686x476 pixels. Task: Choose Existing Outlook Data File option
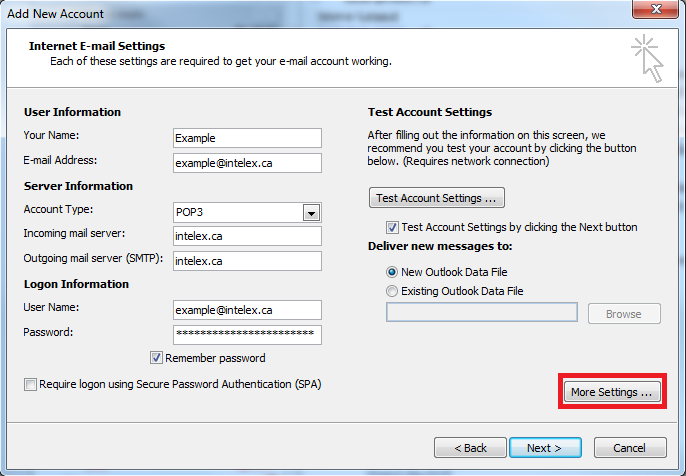click(x=392, y=291)
